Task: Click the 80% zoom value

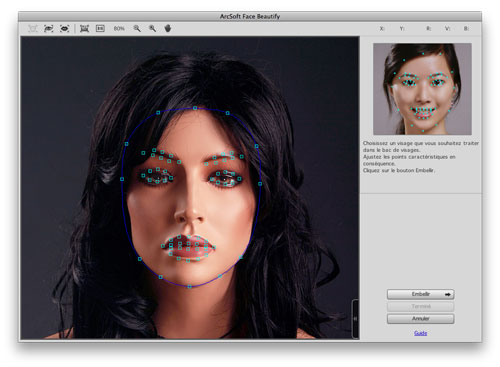Action: 119,29
